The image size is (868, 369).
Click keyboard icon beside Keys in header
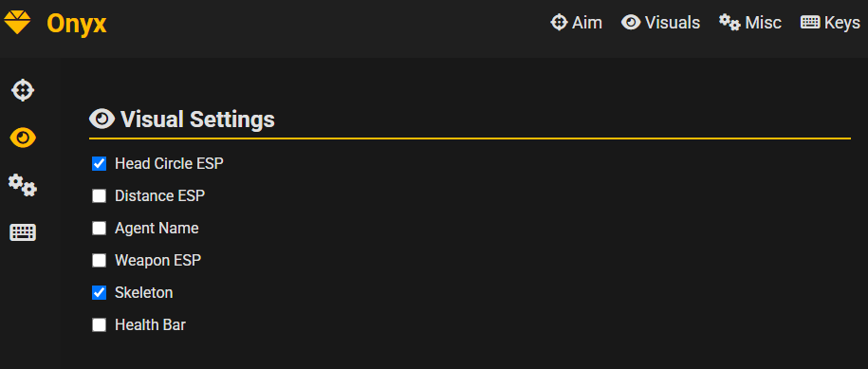(810, 23)
